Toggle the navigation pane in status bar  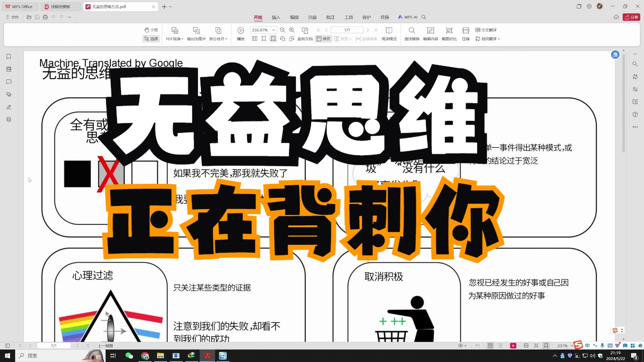7,346
